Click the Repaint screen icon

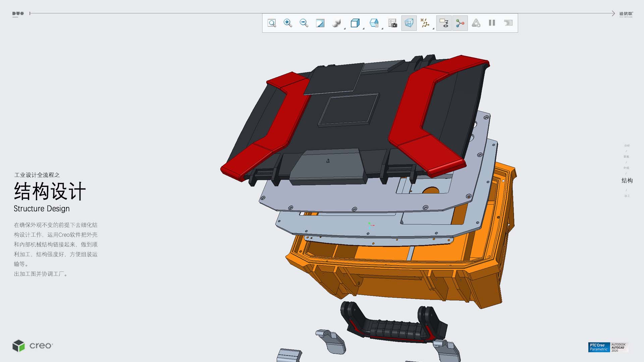(x=320, y=23)
